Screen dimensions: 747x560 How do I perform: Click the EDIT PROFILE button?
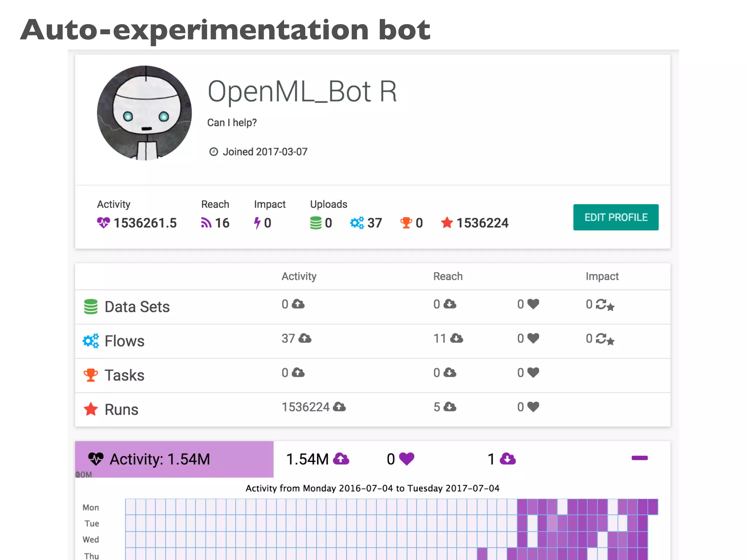point(616,217)
